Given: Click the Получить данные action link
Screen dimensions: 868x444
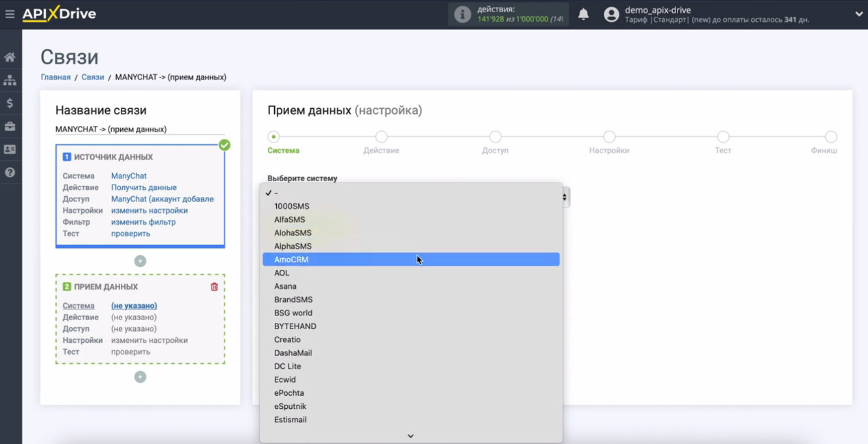Looking at the screenshot, I should 144,187.
